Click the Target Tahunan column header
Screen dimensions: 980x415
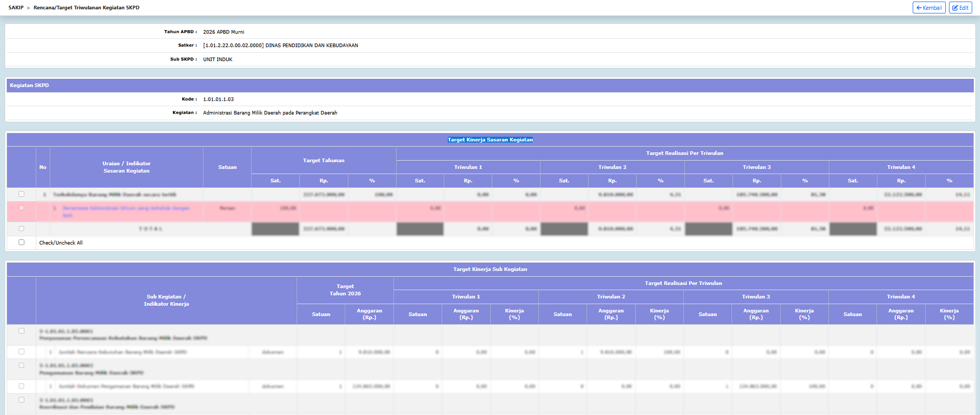[324, 161]
